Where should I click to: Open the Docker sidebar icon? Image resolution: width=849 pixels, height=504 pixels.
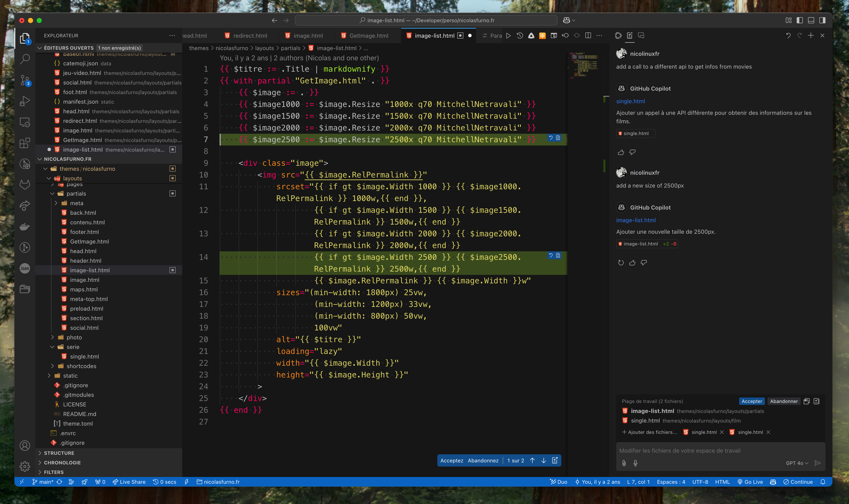(x=25, y=227)
